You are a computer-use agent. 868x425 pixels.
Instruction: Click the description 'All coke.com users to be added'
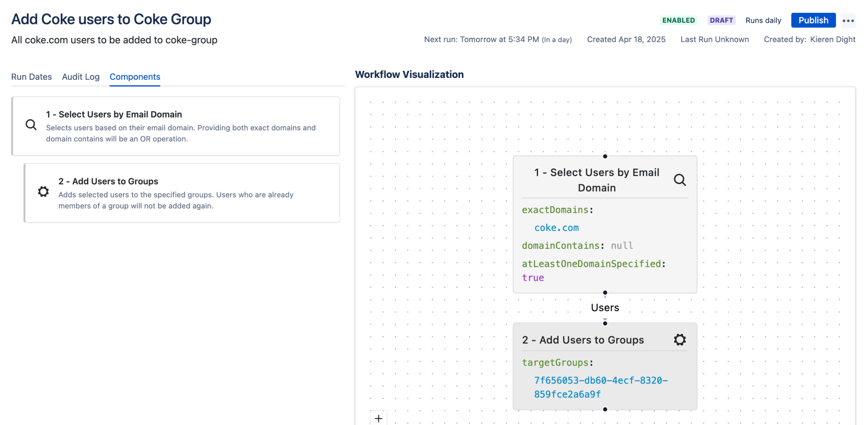point(114,40)
